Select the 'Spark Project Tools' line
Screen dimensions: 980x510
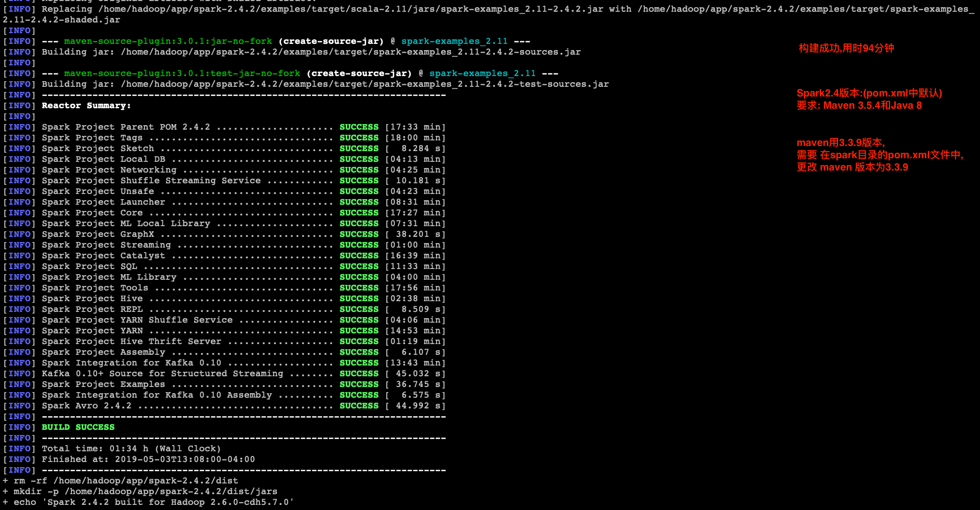225,288
